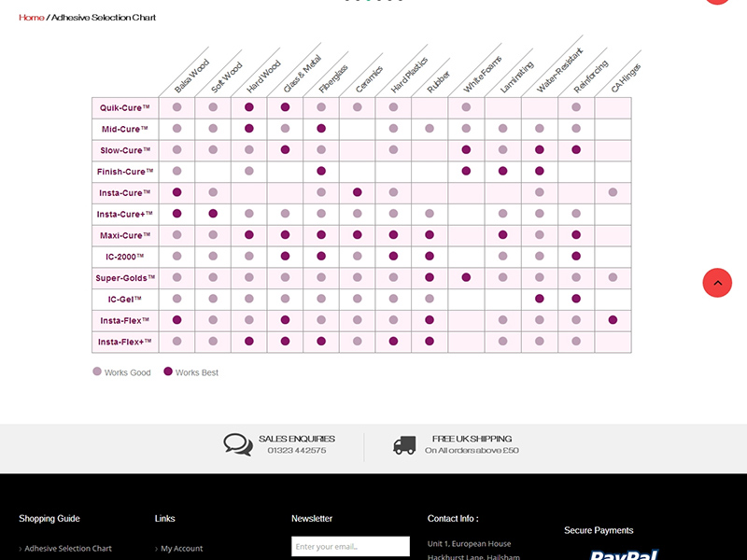The image size is (747, 560).
Task: Select the Insta-Flex row label
Action: click(125, 320)
